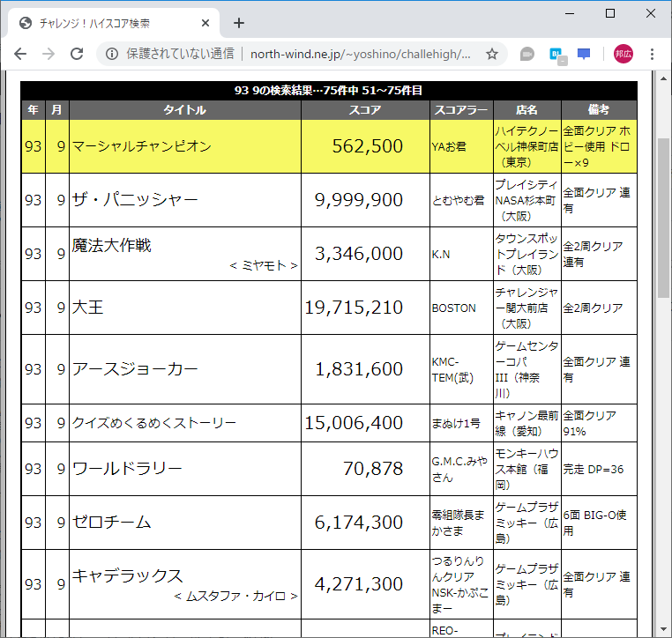
Task: Select the title ワールドラリー
Action: point(127,469)
